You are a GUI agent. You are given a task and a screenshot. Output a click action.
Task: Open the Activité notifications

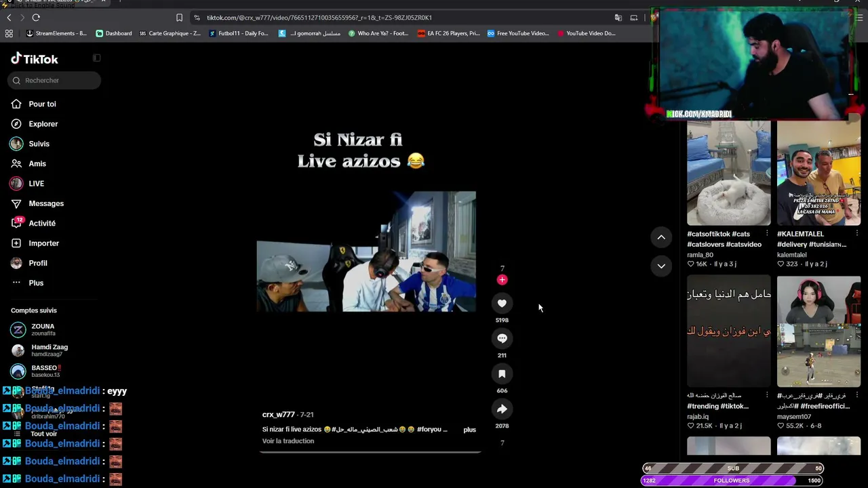pos(42,223)
